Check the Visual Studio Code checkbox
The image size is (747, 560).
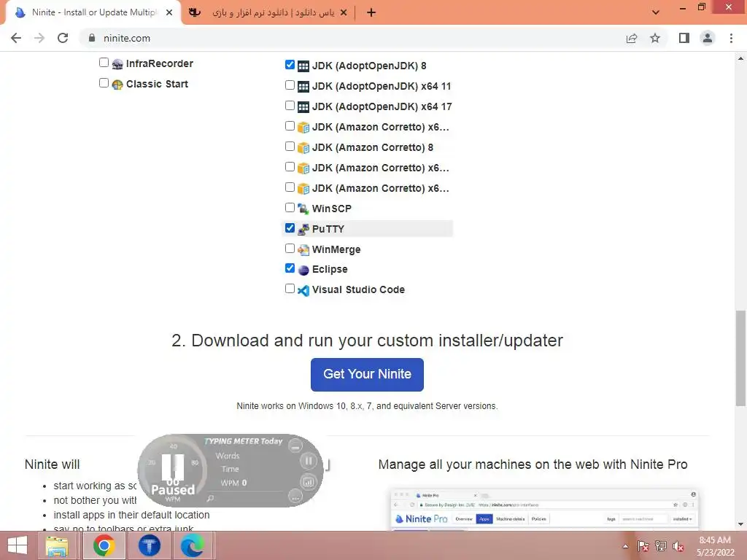[x=290, y=289]
